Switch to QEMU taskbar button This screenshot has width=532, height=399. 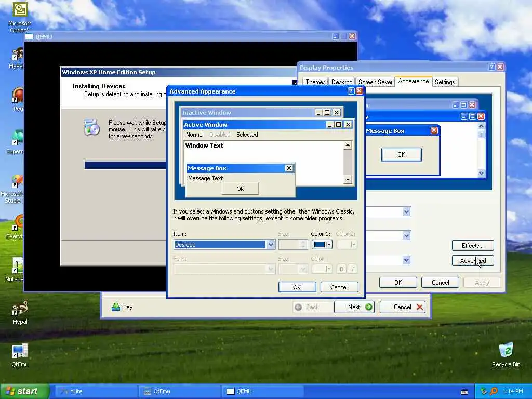tap(263, 391)
